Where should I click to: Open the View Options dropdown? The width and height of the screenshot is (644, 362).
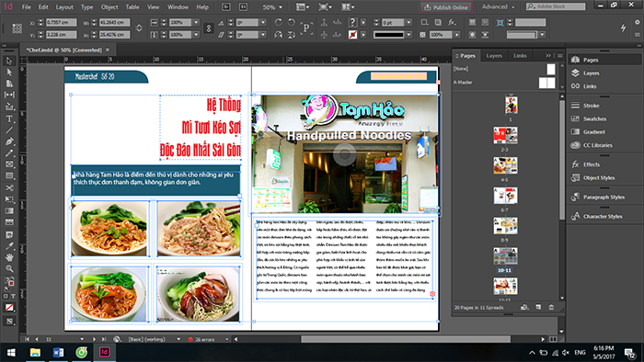point(303,7)
